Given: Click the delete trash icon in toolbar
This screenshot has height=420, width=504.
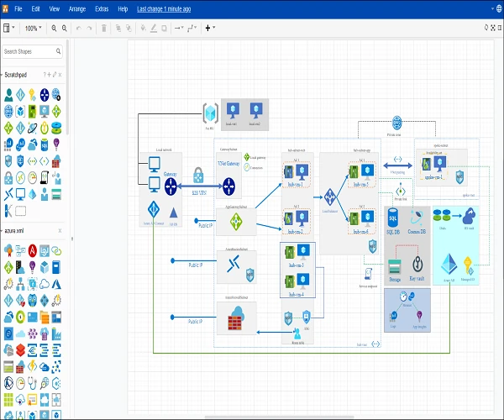Looking at the screenshot, I should (104, 28).
